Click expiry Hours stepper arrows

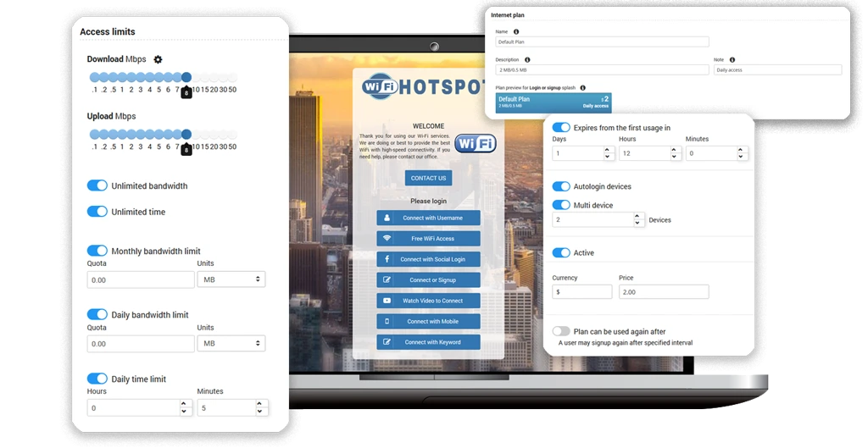[674, 153]
